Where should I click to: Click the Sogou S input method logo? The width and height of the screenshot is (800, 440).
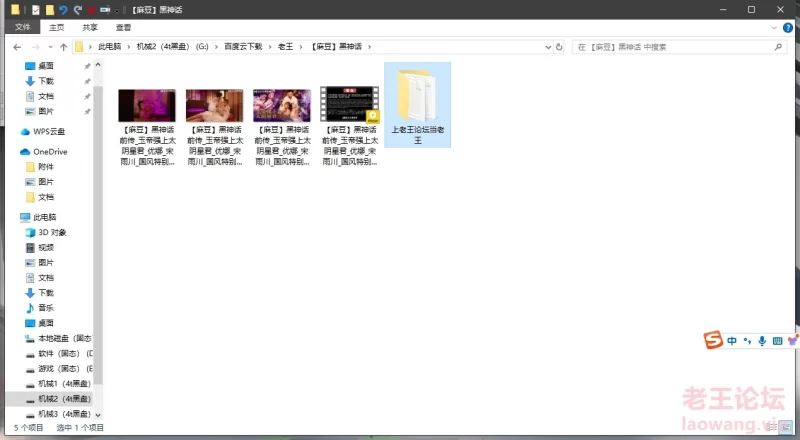click(x=713, y=339)
